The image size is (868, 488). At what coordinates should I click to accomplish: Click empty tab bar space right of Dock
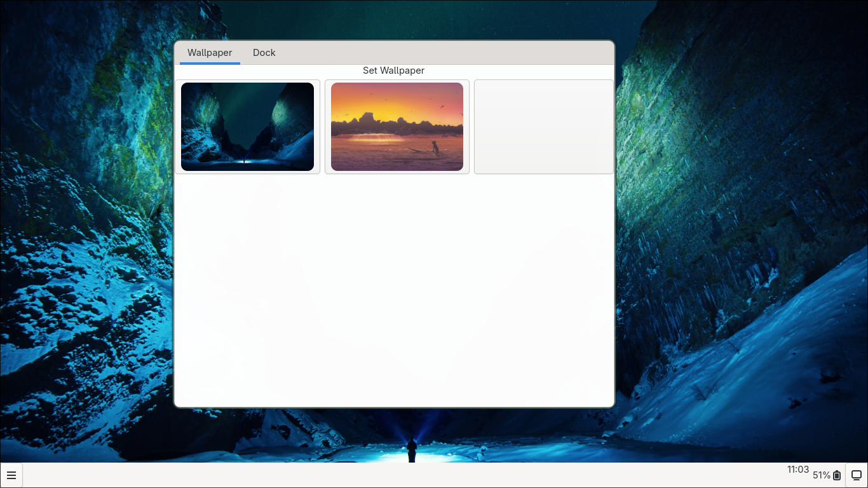coord(445,53)
